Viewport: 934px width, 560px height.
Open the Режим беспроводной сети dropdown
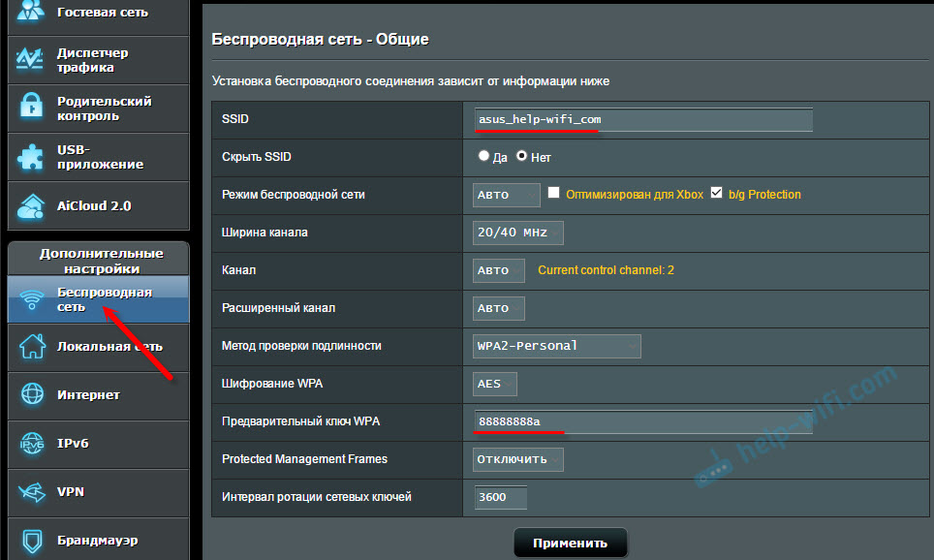point(506,194)
